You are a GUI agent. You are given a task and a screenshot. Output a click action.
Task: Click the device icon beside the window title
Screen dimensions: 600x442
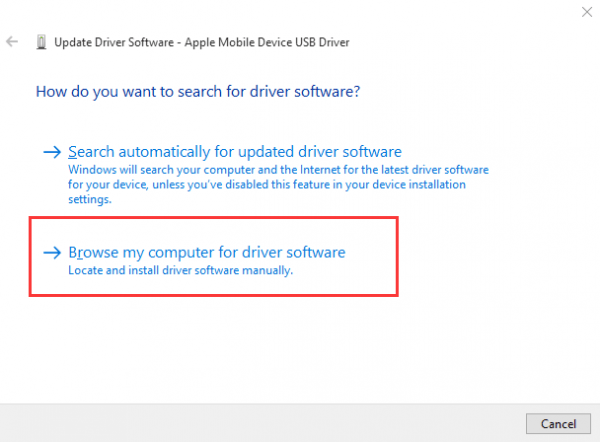41,42
